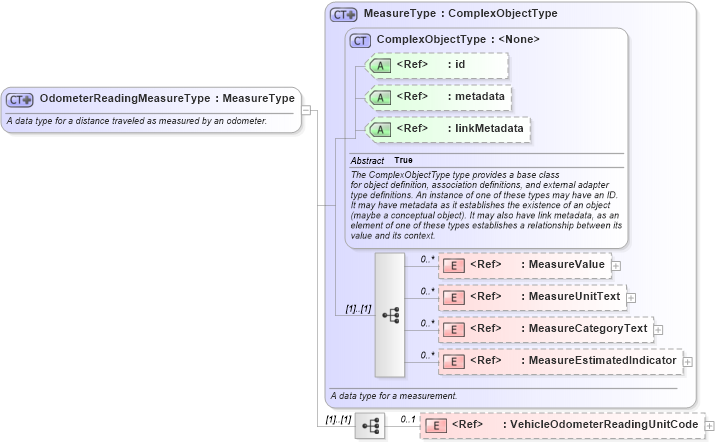Viewport: 715px width, 443px height.
Task: Expand the VehicleOdometerReadingUnitCode element
Action: click(x=710, y=426)
